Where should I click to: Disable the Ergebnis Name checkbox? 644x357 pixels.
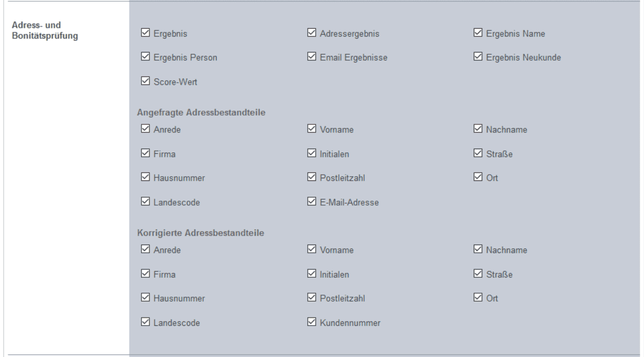[478, 33]
